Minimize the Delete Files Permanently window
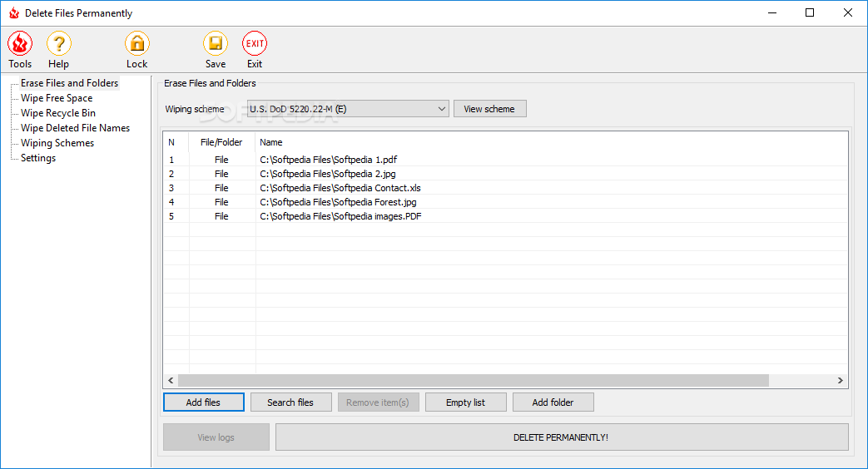 click(772, 12)
